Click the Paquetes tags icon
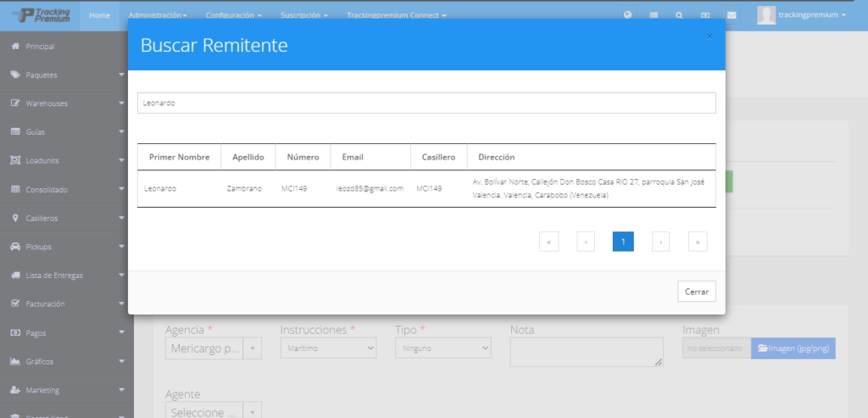The width and height of the screenshot is (868, 418). tap(15, 75)
